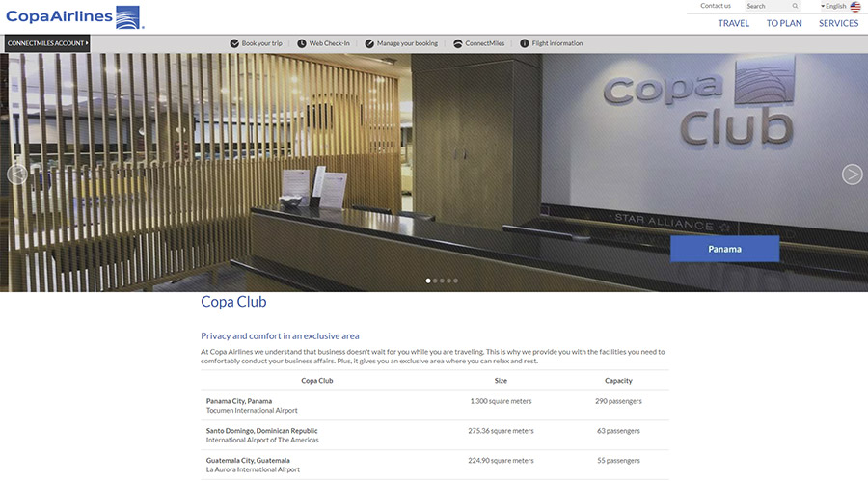Open the TRAVEL menu
Screen dimensions: 868x482
coord(734,23)
